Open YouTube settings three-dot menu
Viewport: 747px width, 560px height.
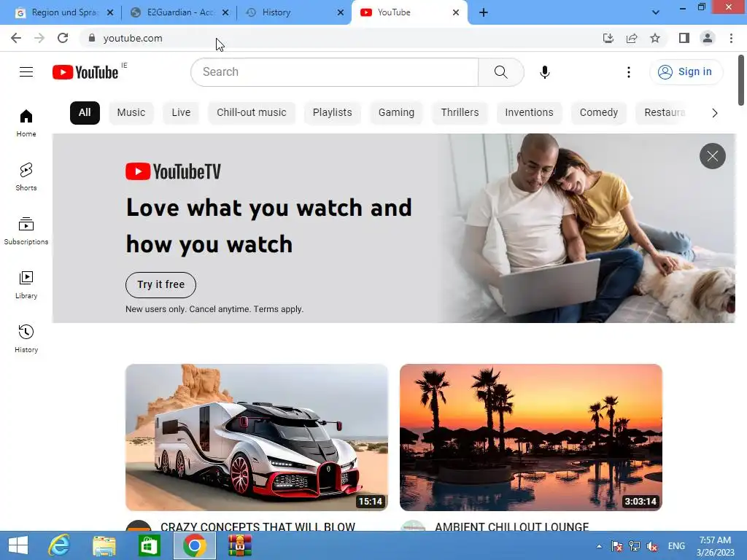[628, 72]
